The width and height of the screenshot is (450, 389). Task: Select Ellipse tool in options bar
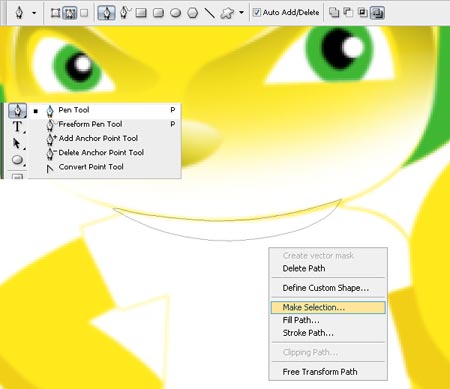[x=176, y=13]
